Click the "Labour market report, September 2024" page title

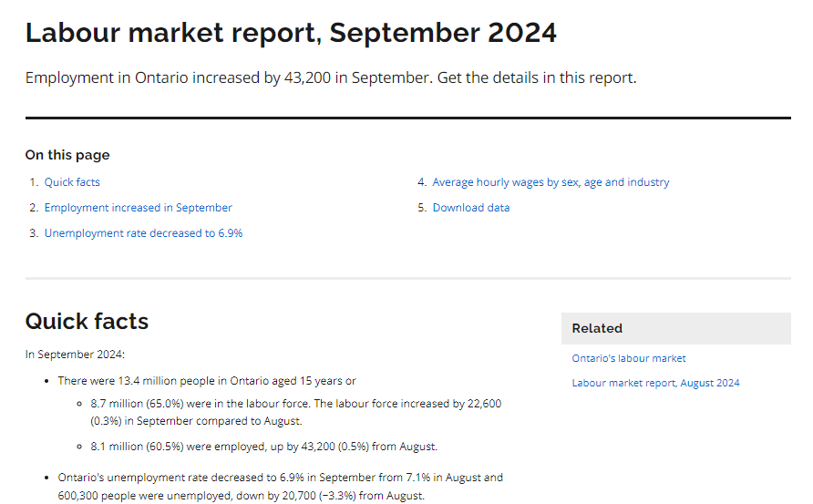[x=291, y=33]
